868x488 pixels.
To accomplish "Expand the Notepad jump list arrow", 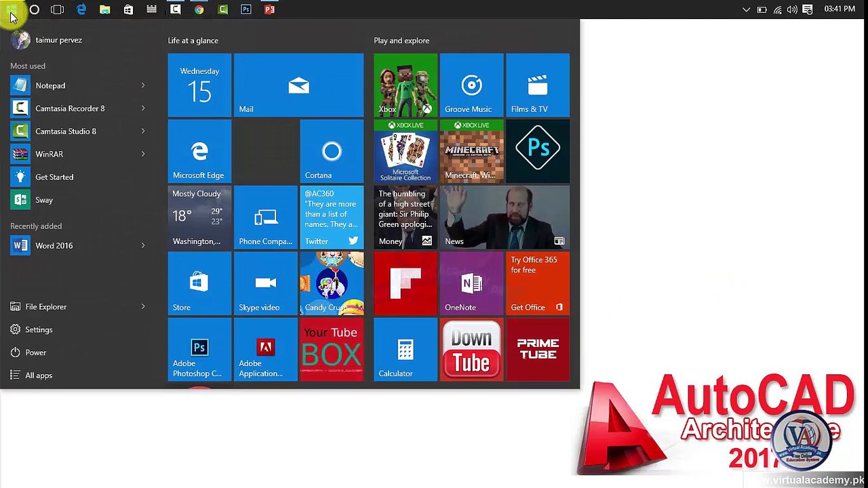I will click(143, 85).
